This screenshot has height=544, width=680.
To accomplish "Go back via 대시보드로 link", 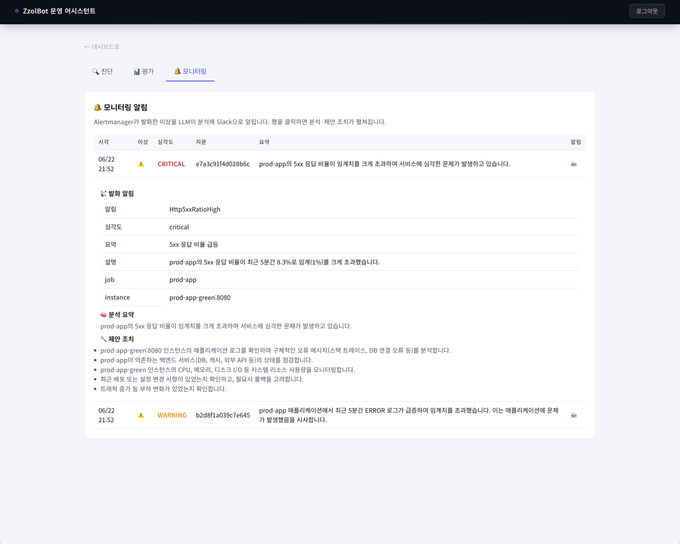I will (101, 47).
